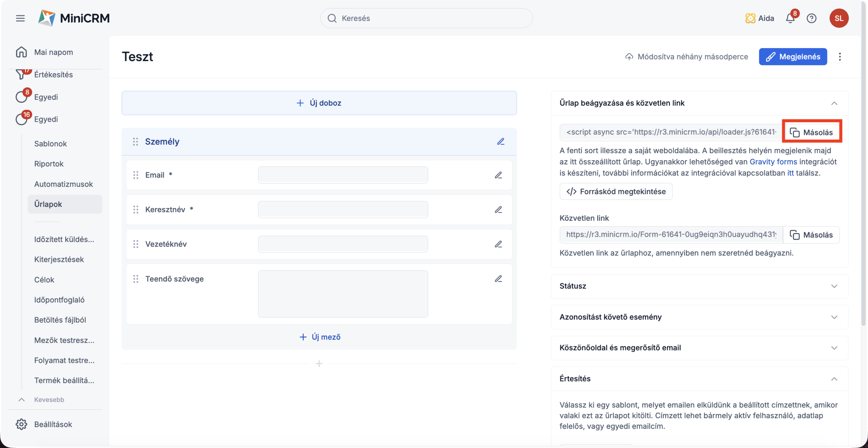Click the MiniCRM logo
This screenshot has height=448, width=868.
(x=74, y=18)
